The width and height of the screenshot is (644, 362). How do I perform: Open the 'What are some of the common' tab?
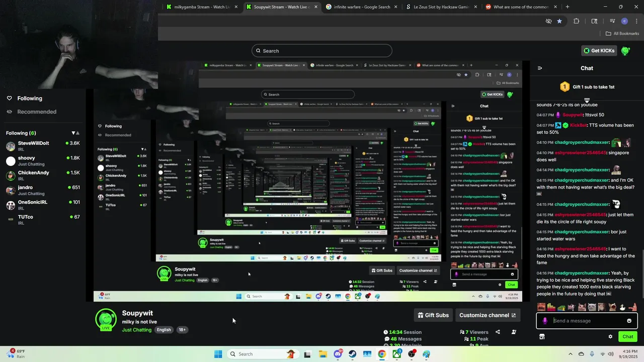[x=520, y=7]
